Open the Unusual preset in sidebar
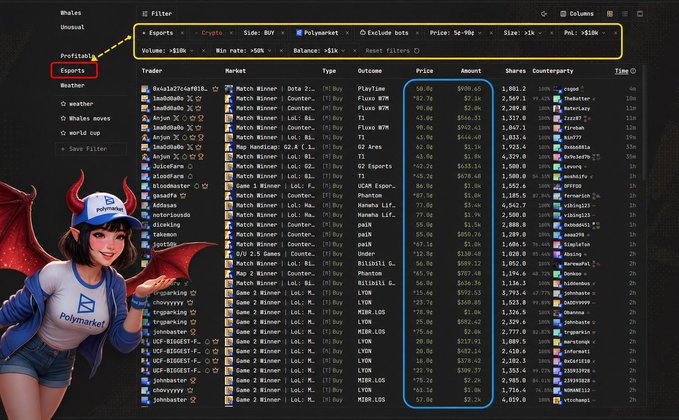The height and width of the screenshot is (420, 679). (x=72, y=27)
